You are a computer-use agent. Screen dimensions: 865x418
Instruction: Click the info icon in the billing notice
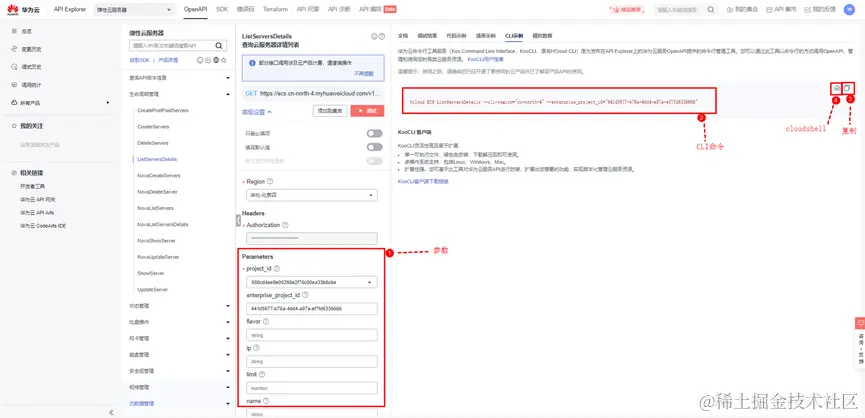click(252, 63)
